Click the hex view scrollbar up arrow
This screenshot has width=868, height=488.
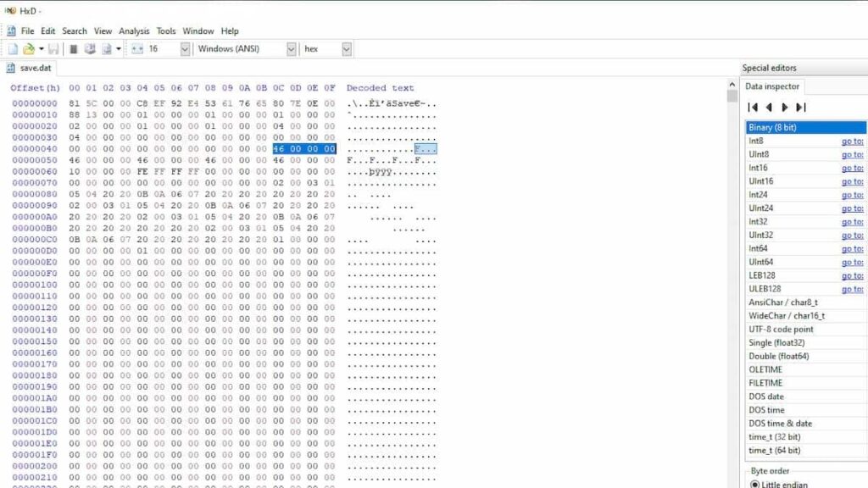click(732, 85)
